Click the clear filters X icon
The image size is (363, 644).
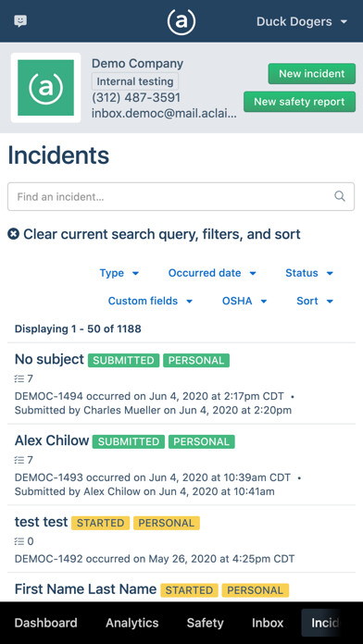(x=14, y=234)
